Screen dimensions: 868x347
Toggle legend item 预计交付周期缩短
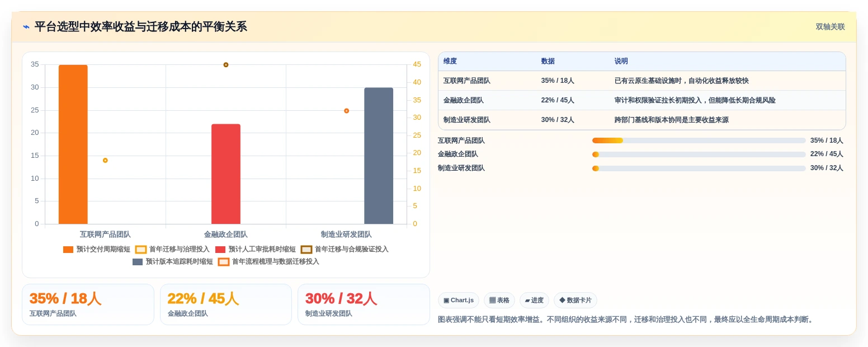click(x=97, y=249)
